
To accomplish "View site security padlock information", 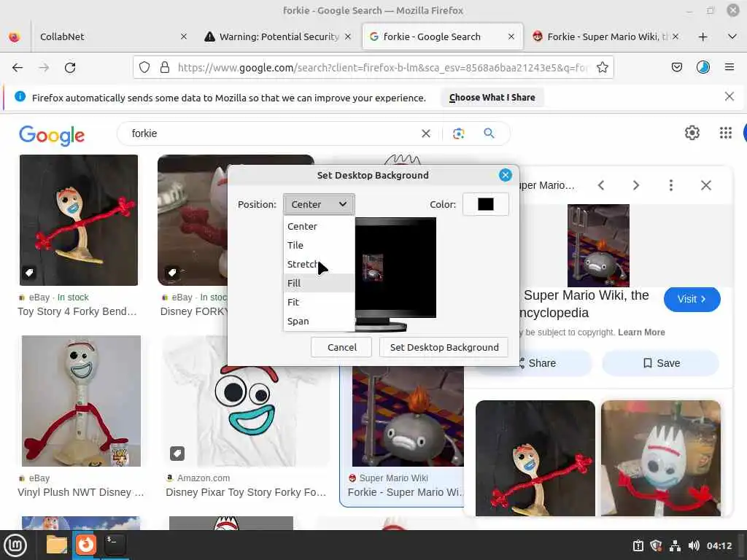I will click(165, 68).
